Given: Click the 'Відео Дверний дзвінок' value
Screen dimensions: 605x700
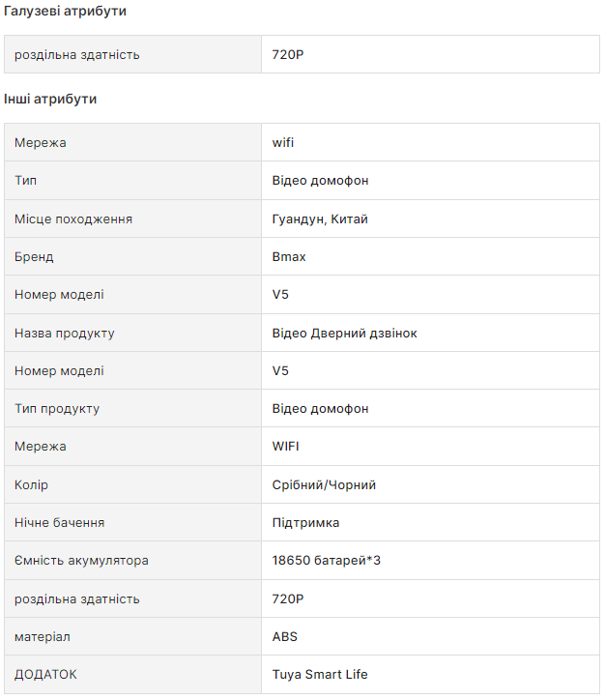Looking at the screenshot, I should point(345,334).
